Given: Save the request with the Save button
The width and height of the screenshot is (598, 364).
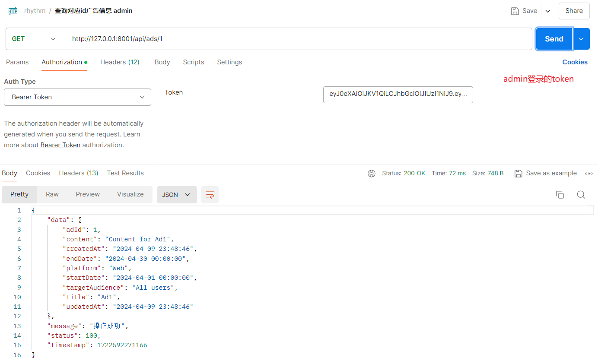Looking at the screenshot, I should click(x=524, y=11).
